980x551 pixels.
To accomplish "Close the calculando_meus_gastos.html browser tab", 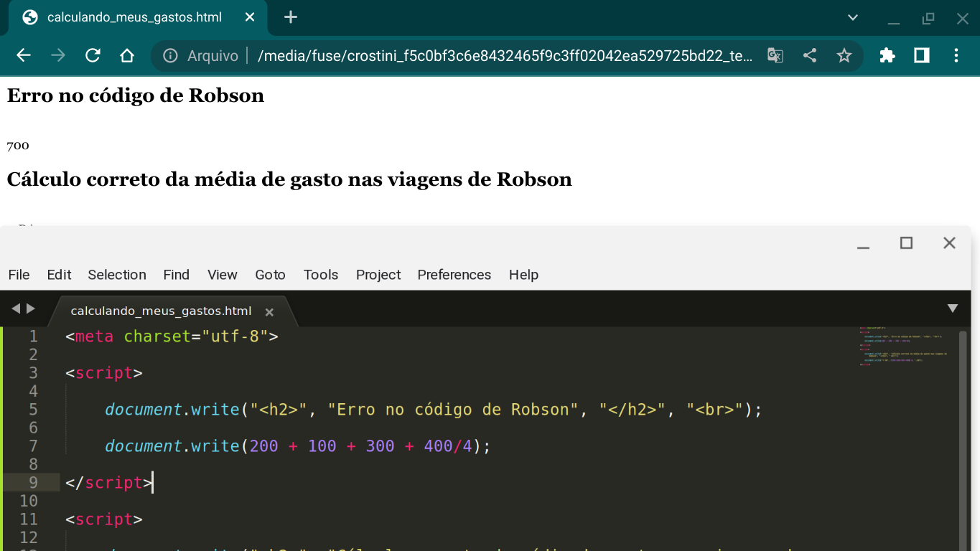I will [250, 17].
